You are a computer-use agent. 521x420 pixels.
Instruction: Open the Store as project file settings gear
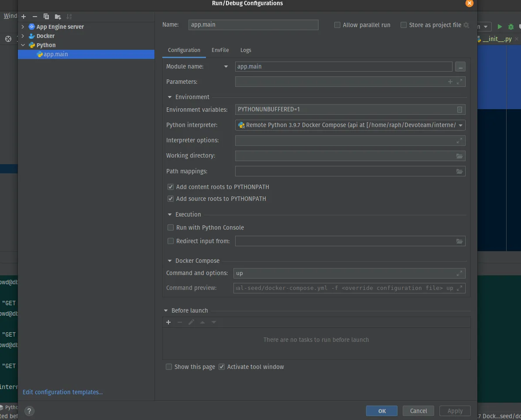(466, 25)
